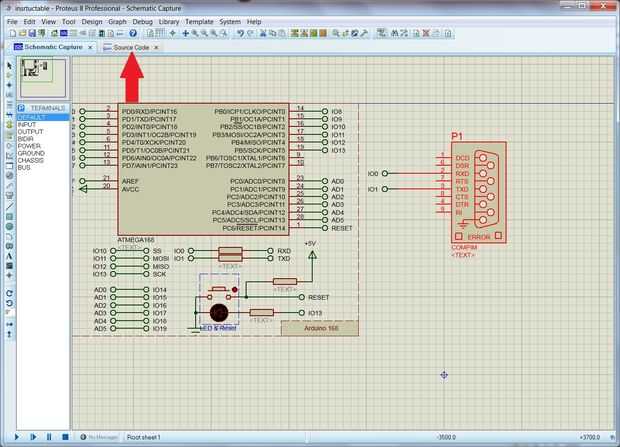Click the overview thumbnail of the schematic

coord(43,78)
